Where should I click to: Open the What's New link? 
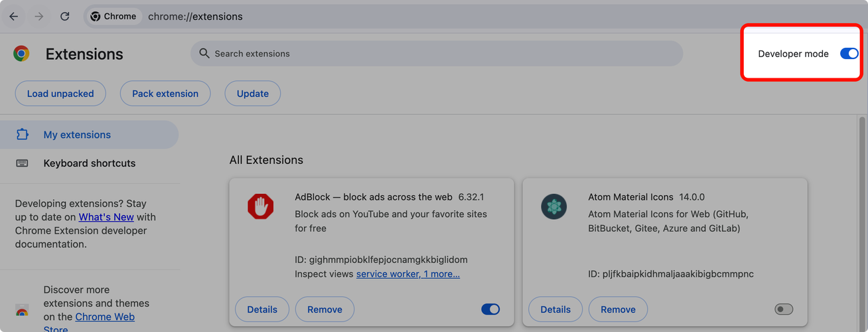pos(106,217)
